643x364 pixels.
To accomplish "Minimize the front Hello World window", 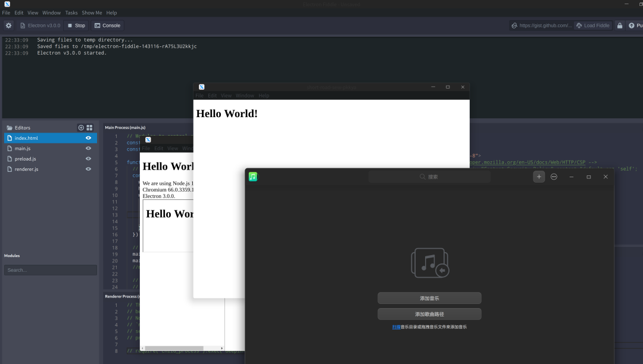I will [433, 87].
